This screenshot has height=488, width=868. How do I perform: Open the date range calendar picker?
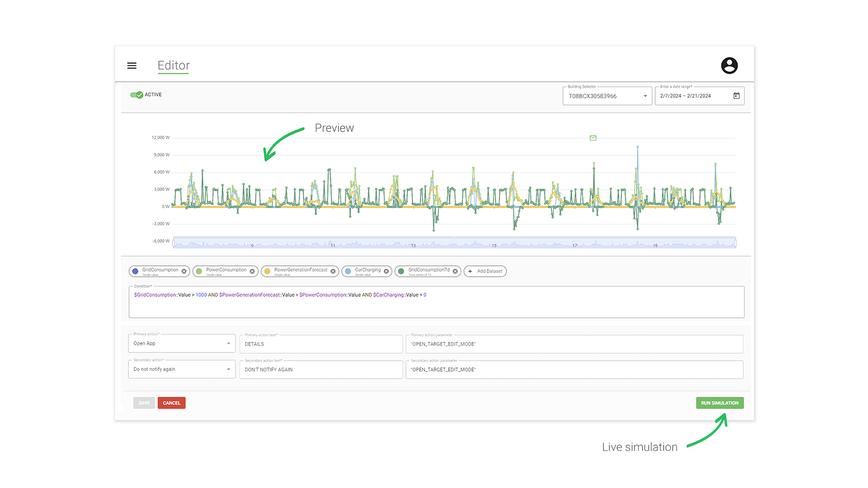[x=736, y=96]
